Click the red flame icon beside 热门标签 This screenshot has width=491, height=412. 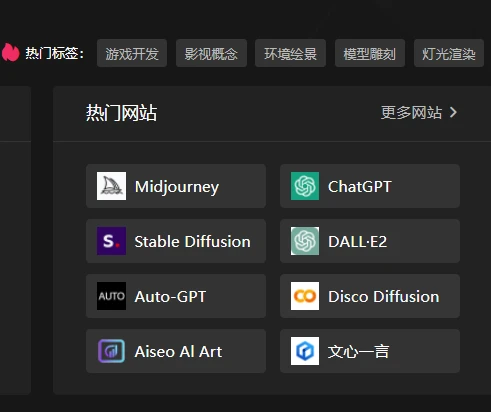pyautogui.click(x=10, y=52)
